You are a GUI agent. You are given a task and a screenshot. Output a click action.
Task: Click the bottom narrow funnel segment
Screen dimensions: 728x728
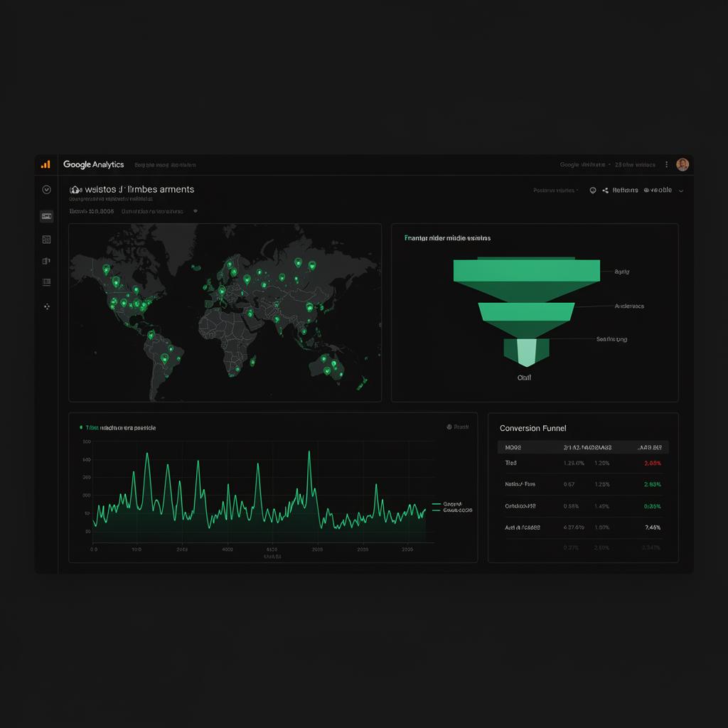point(527,352)
